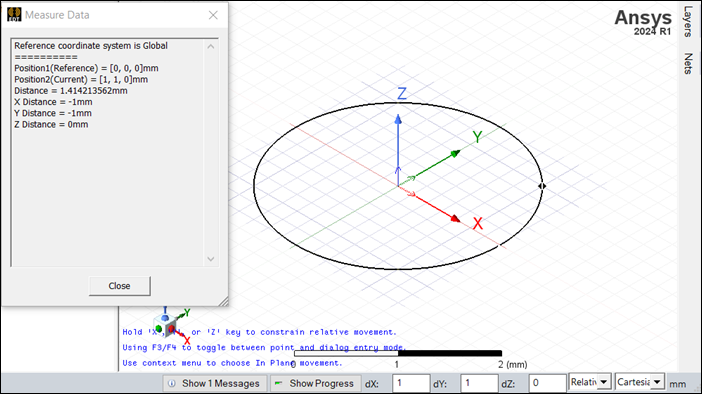Click the black point marker on ellipse edge
The height and width of the screenshot is (394, 702).
pyautogui.click(x=542, y=186)
